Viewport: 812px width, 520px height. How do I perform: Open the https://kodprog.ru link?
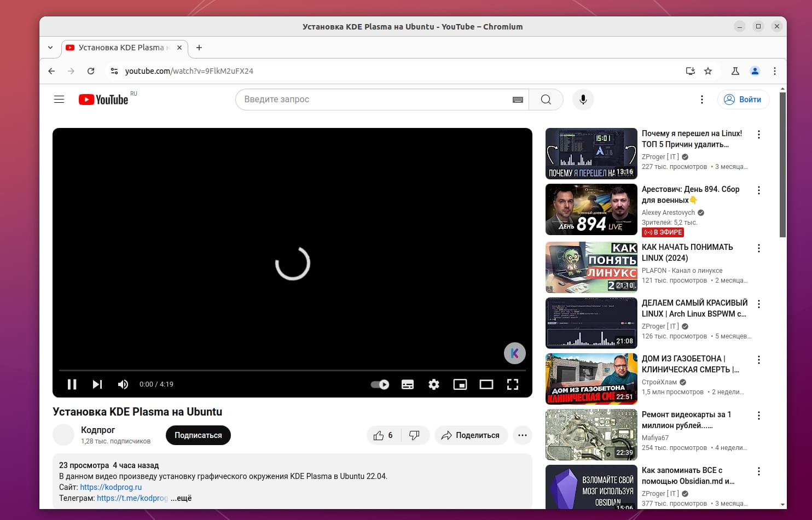coord(111,487)
